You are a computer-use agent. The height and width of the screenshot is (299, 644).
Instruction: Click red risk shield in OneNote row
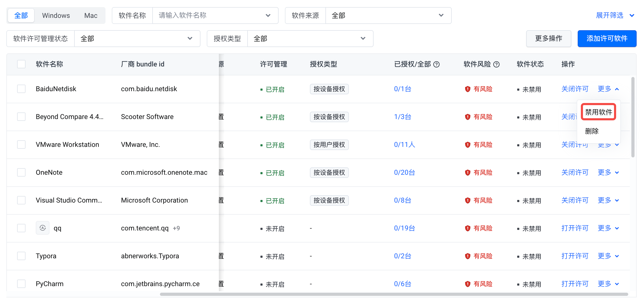click(467, 173)
